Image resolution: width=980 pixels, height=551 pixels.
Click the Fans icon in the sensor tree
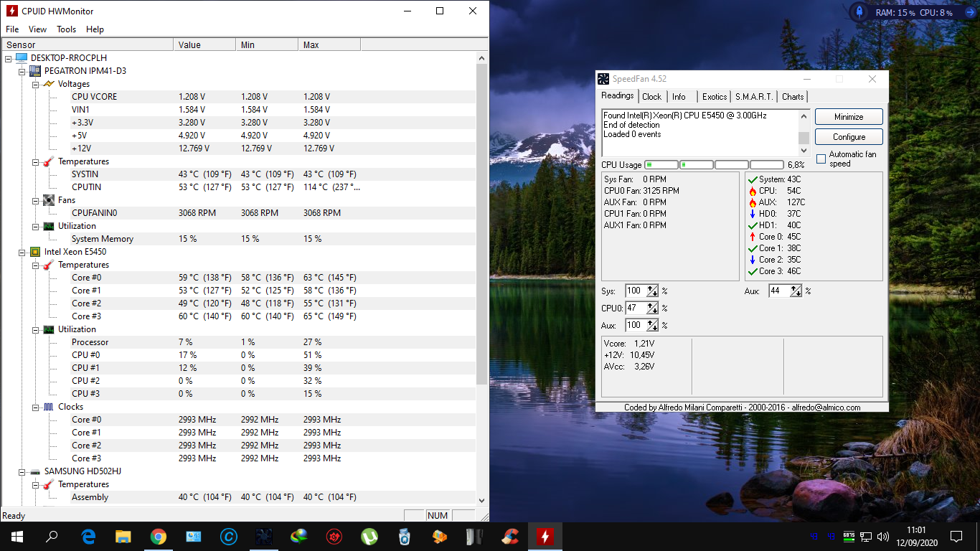[48, 200]
